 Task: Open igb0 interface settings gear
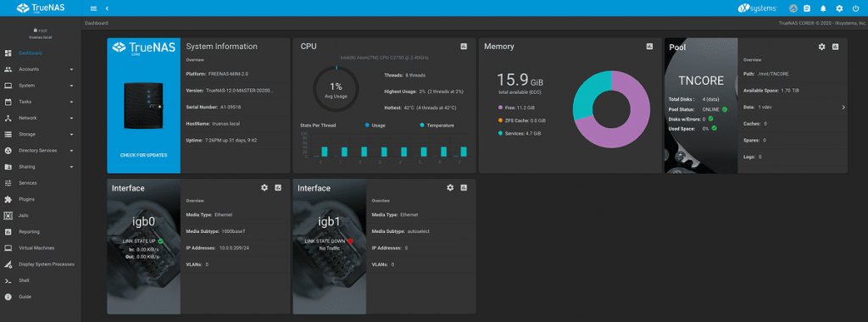[264, 188]
